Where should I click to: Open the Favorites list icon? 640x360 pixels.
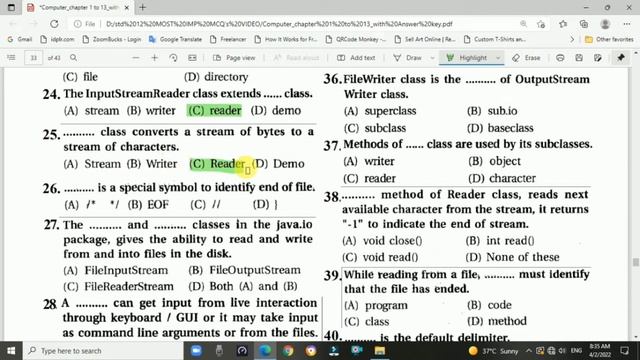(x=563, y=24)
